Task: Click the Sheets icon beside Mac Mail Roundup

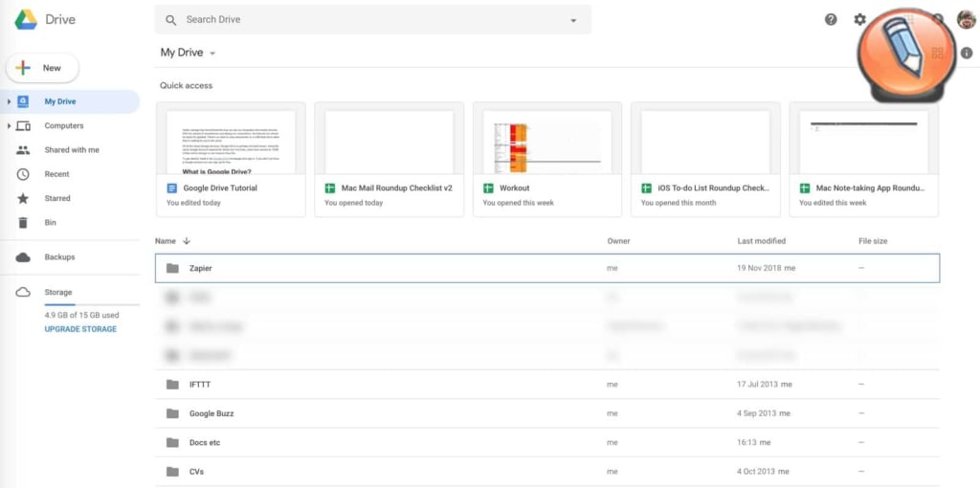Action: pyautogui.click(x=330, y=189)
